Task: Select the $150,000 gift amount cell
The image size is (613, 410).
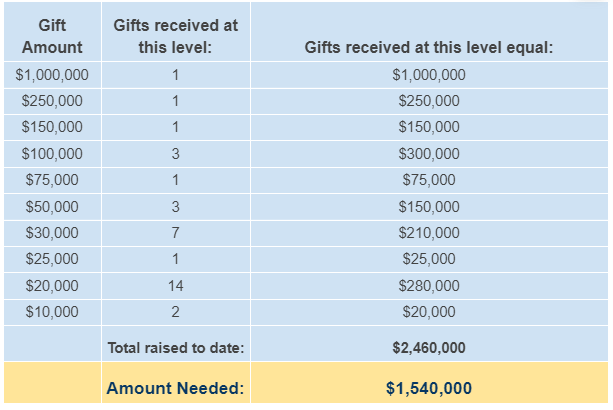Action: tap(52, 127)
